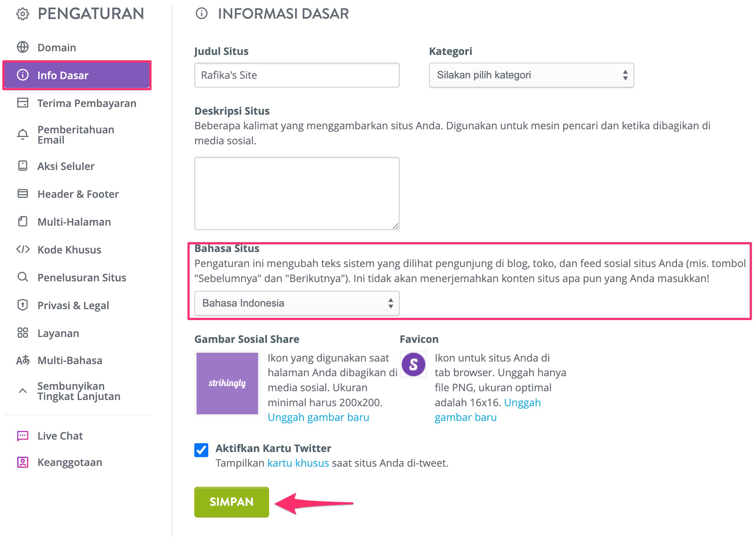Image resolution: width=756 pixels, height=537 pixels.
Task: Toggle Aktifkan Kartu Twitter checkbox
Action: pyautogui.click(x=201, y=450)
